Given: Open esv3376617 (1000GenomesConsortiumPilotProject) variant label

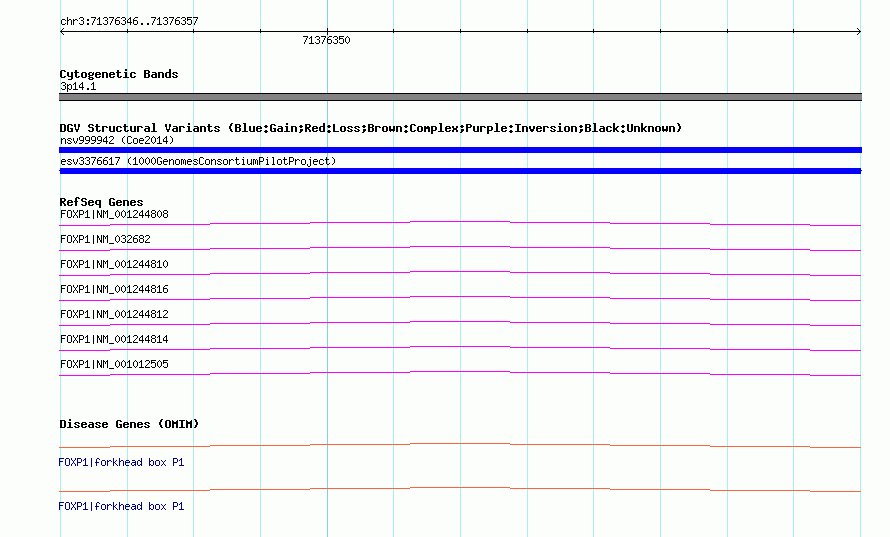Looking at the screenshot, I should click(198, 161).
